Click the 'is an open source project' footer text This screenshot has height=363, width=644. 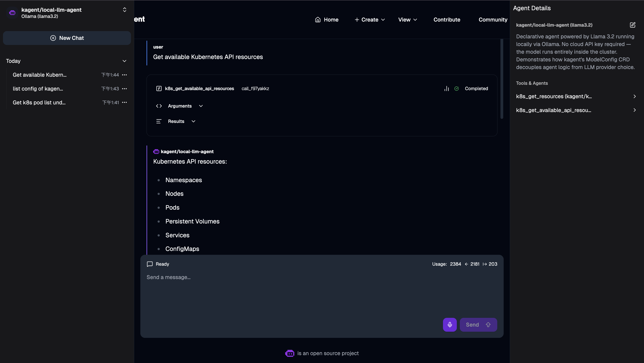(x=328, y=353)
